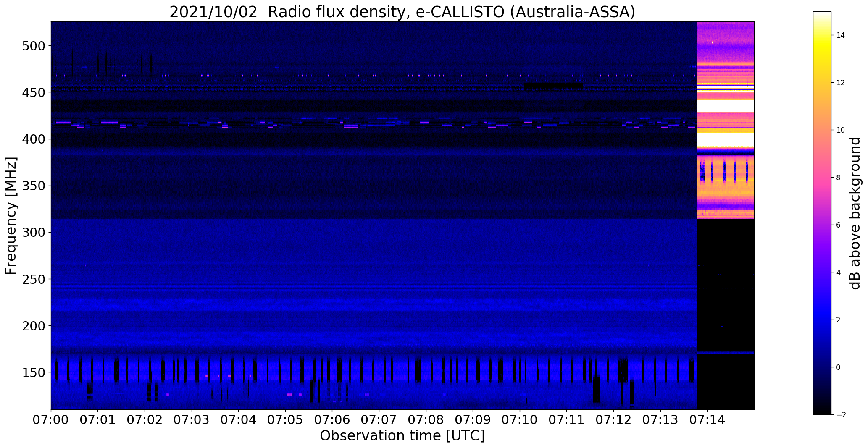Click the 07:05 time tick label
Image resolution: width=868 pixels, height=448 pixels.
[285, 419]
